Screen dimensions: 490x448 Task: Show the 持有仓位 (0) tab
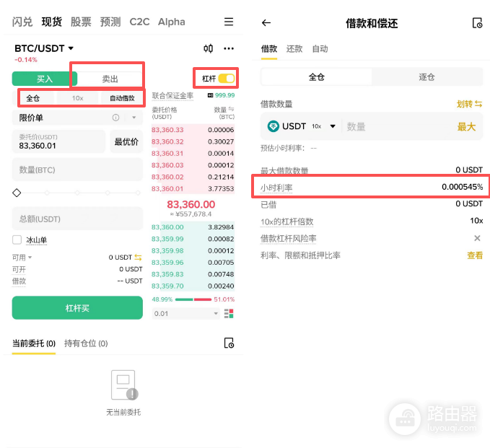86,343
